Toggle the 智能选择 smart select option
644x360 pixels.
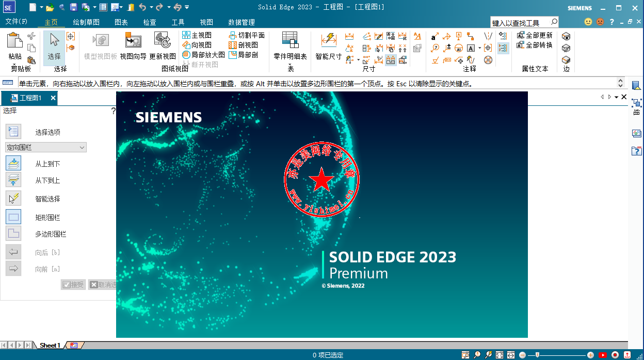(x=13, y=198)
